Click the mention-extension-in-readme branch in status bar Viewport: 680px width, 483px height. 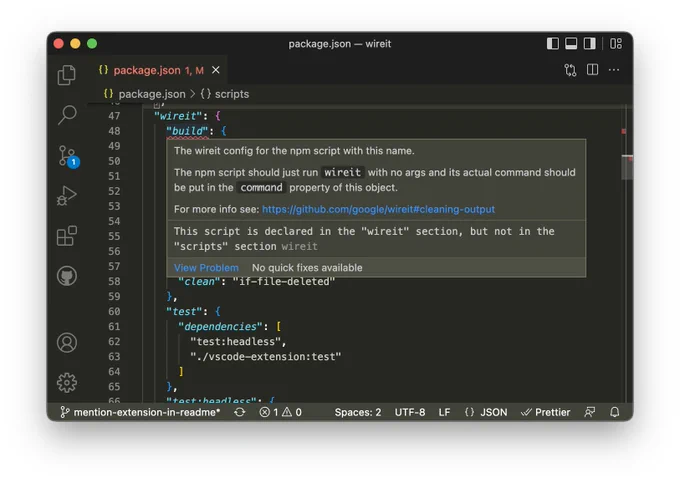coord(141,412)
